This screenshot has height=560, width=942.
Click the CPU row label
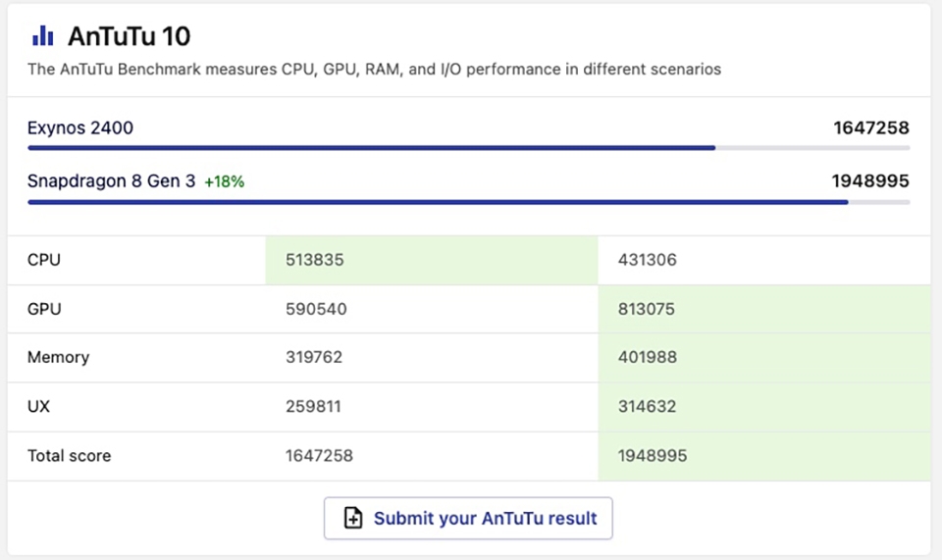tap(44, 260)
